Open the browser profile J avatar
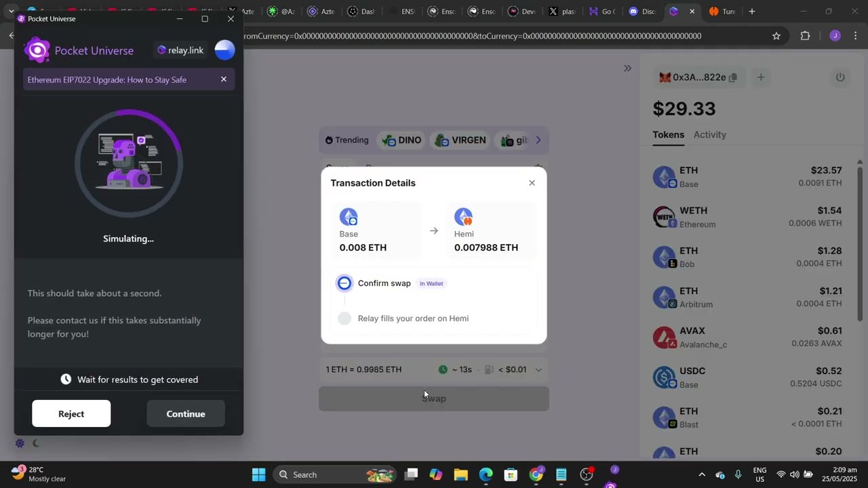This screenshot has width=868, height=488. pyautogui.click(x=835, y=36)
